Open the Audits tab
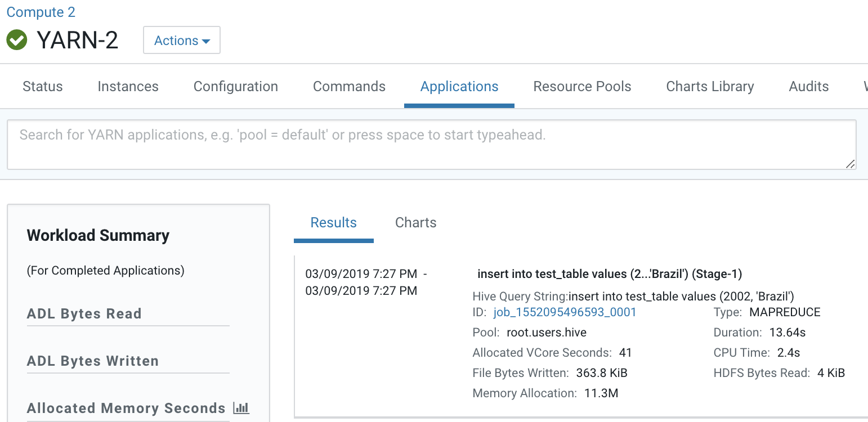Screen dimensions: 868x422 click(x=808, y=86)
